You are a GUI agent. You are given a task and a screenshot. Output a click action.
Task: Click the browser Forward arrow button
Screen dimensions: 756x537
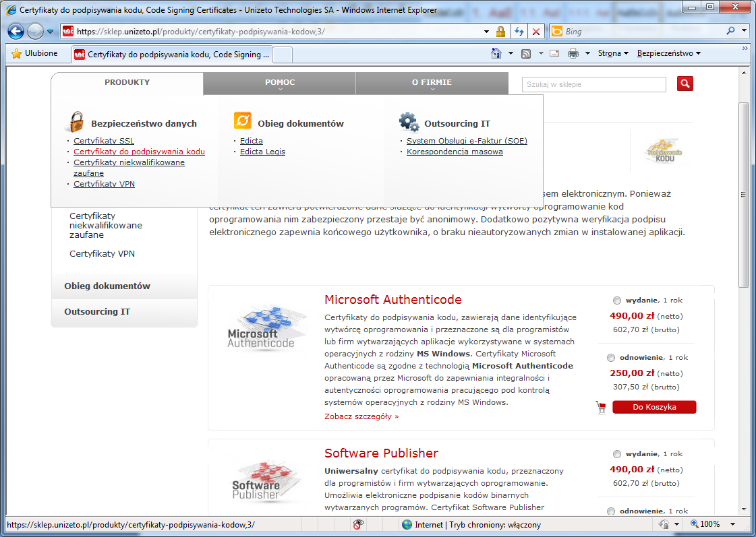(35, 32)
